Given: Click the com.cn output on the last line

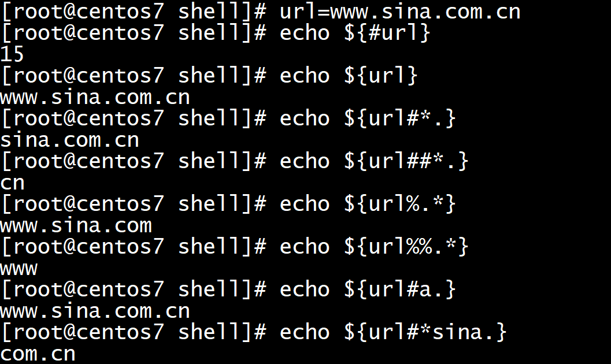Looking at the screenshot, I should click(38, 354).
